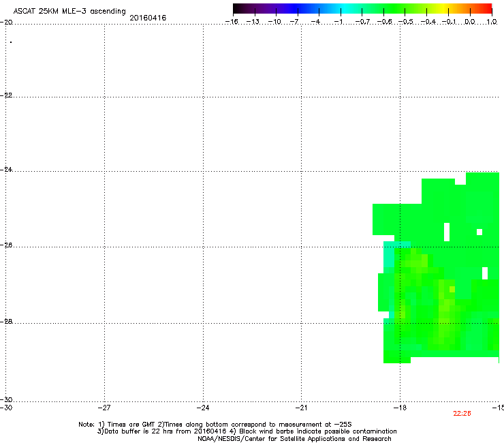Click the color bar label -7
Screen dimensions: 504x443
click(294, 22)
